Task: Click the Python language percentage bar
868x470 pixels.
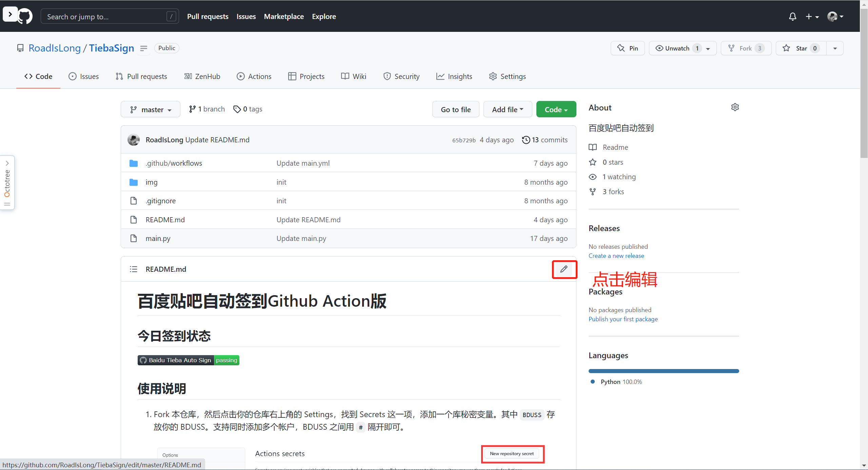Action: pos(663,371)
